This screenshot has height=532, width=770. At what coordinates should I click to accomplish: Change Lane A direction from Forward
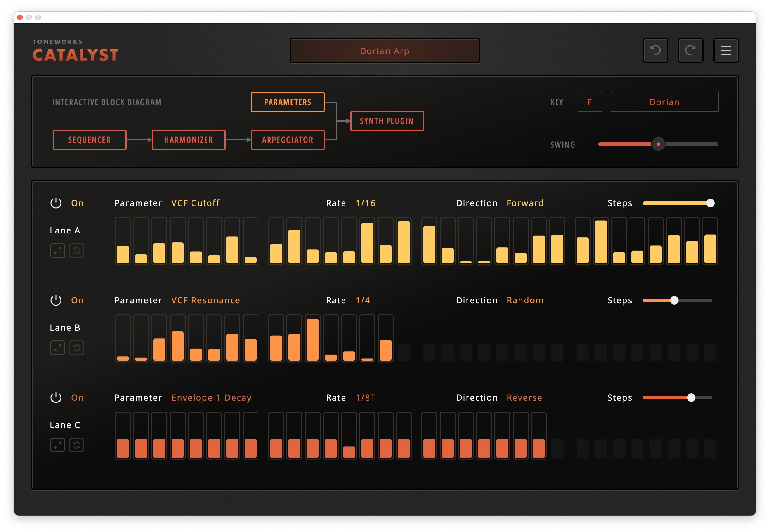[525, 203]
